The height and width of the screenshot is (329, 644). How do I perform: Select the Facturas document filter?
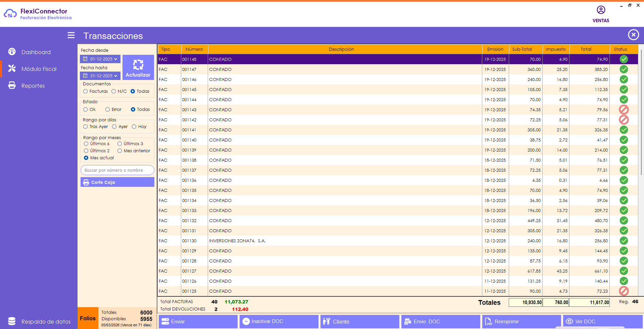tap(86, 91)
